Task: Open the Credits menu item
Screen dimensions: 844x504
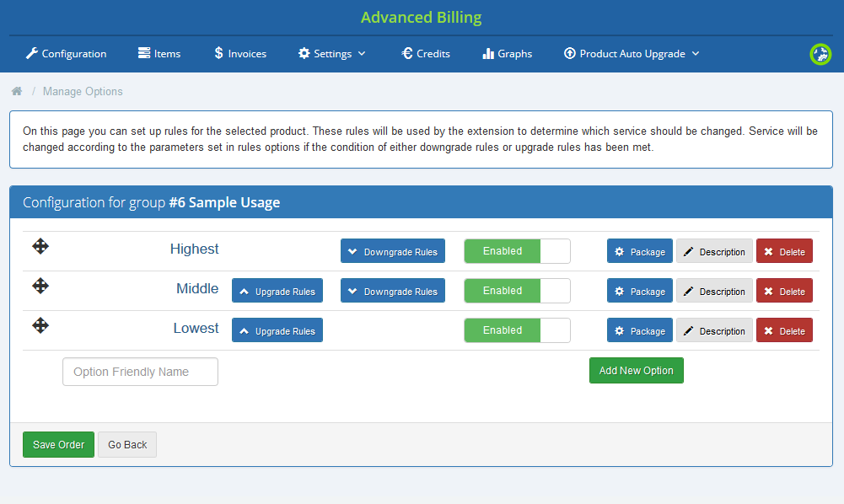Action: click(x=426, y=53)
